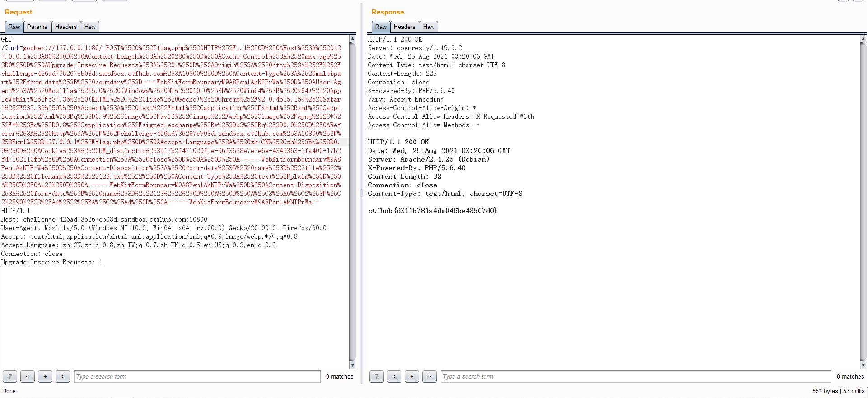Click 'Upgrade-Insecure-Requests: 1' request line
This screenshot has height=398, width=868.
52,262
